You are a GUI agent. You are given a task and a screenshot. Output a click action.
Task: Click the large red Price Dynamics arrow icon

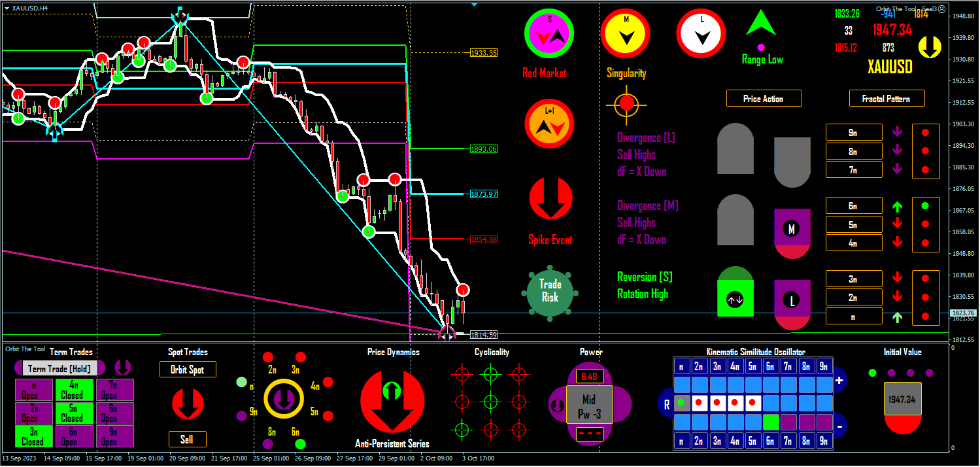pyautogui.click(x=392, y=402)
